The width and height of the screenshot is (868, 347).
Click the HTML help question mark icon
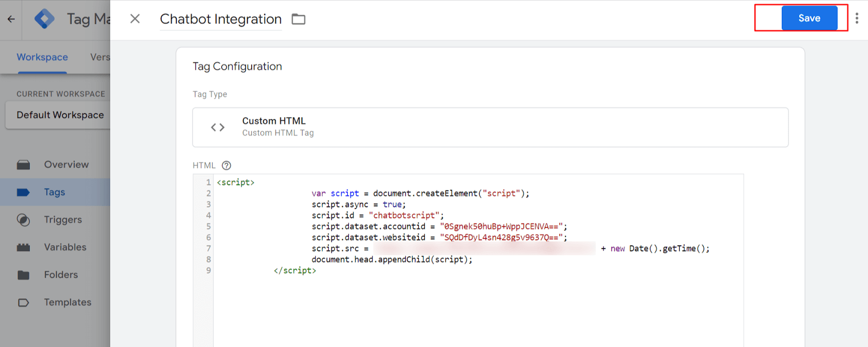tap(226, 165)
